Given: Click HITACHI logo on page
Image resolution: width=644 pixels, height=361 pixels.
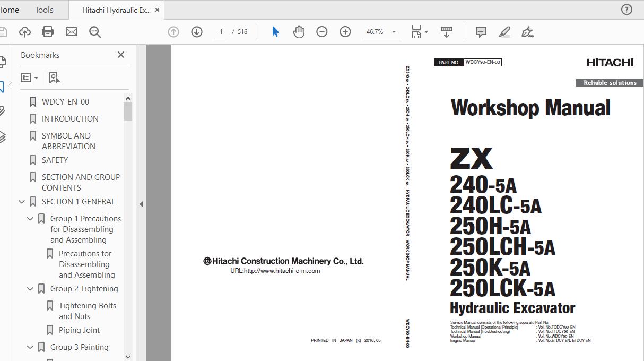Looking at the screenshot, I should coord(610,63).
